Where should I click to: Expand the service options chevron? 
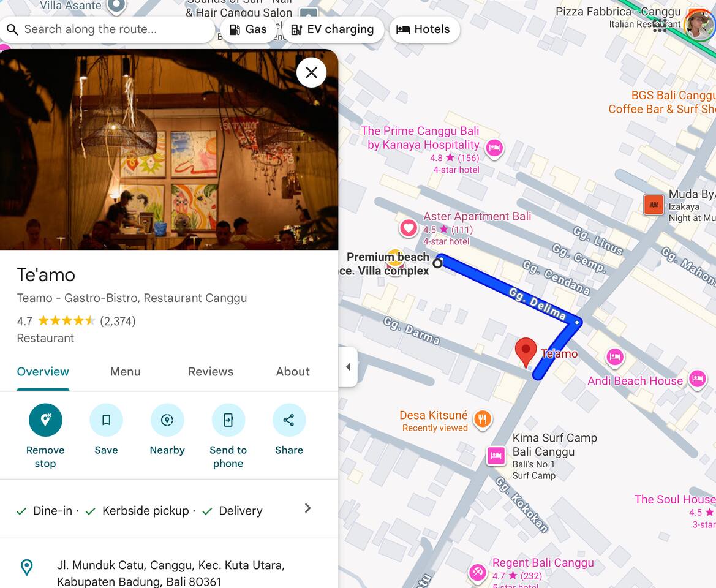click(307, 508)
